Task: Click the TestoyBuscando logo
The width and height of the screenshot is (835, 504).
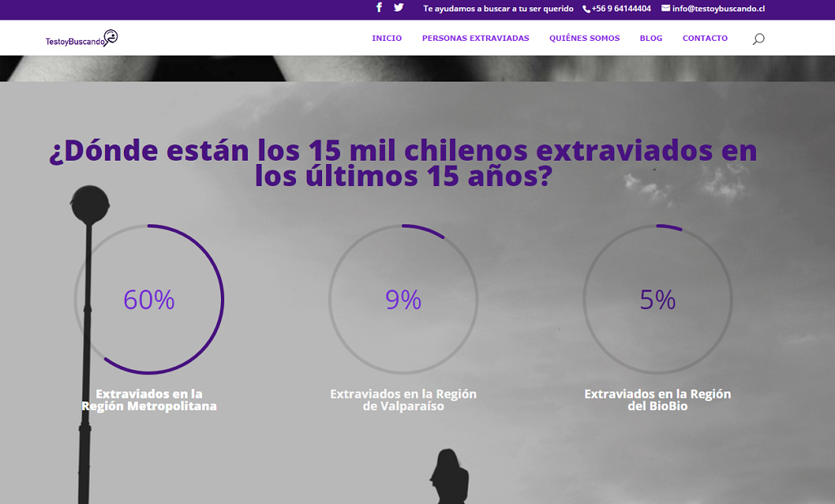Action: (x=82, y=38)
